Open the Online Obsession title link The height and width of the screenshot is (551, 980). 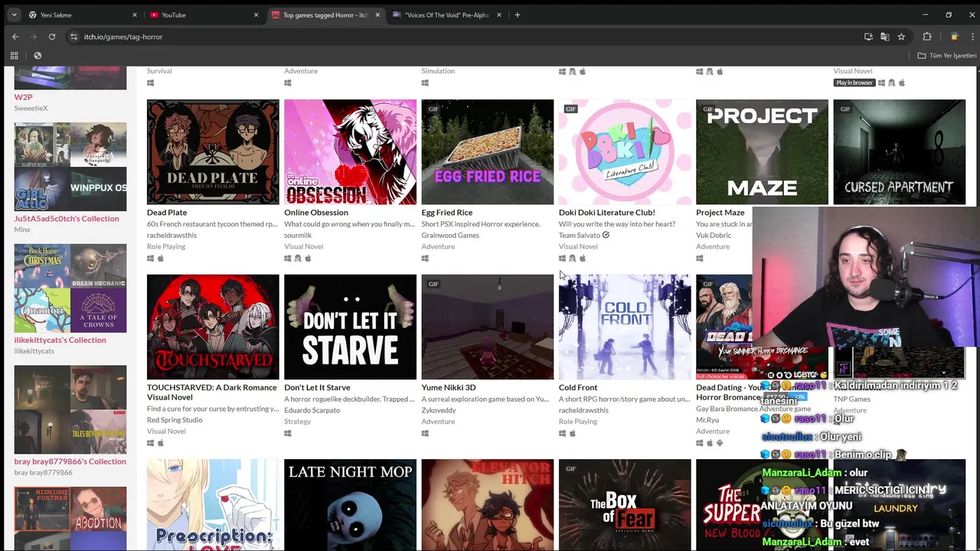point(316,212)
